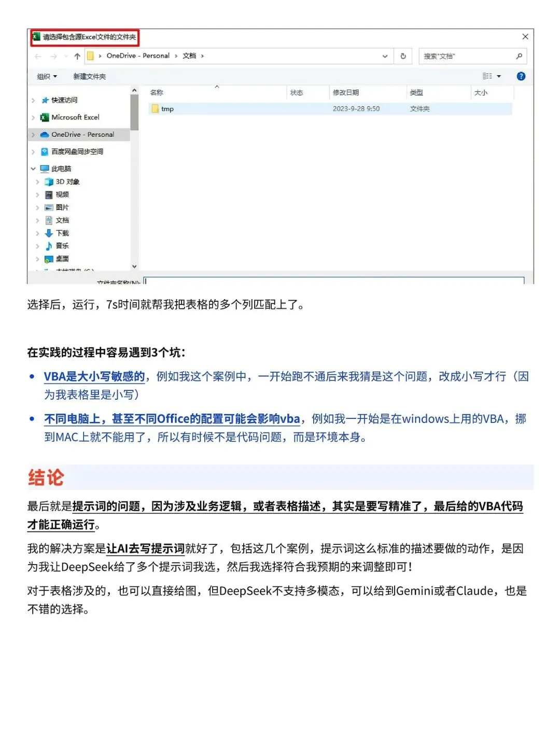Go forward with the right arrow button
560x746 pixels.
click(54, 56)
